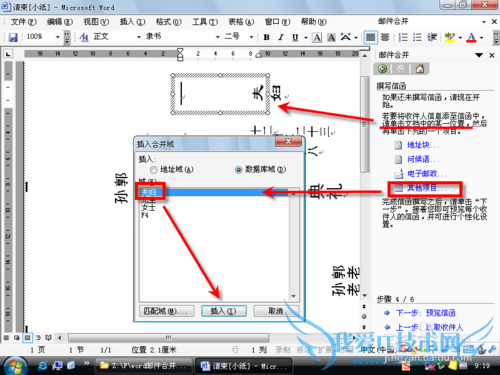Switch to Web layout view icon
Image resolution: width=500 pixels, height=375 pixels.
17,338
